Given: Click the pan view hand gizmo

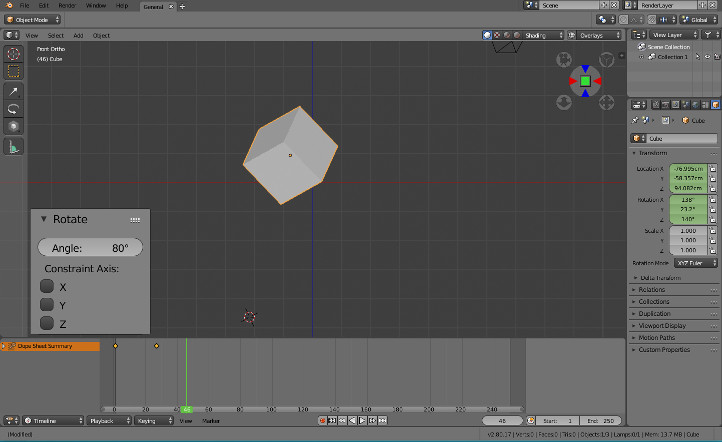Looking at the screenshot, I should tap(564, 102).
